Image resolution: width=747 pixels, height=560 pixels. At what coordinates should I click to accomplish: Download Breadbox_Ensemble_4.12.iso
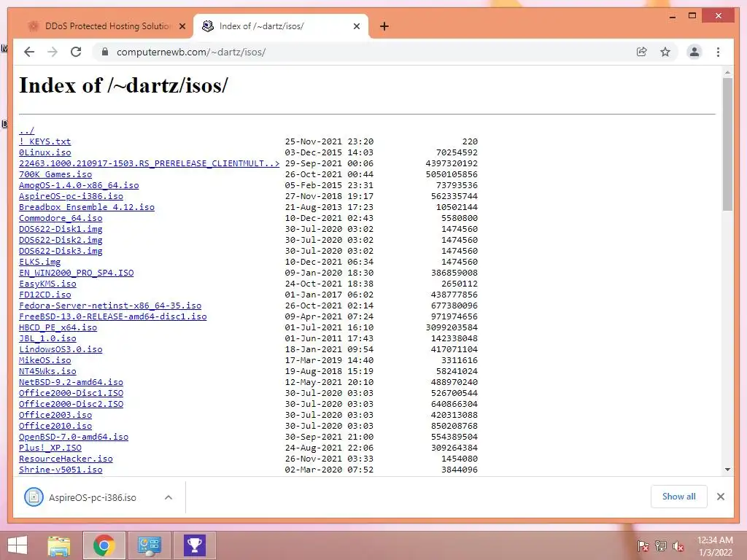87,207
